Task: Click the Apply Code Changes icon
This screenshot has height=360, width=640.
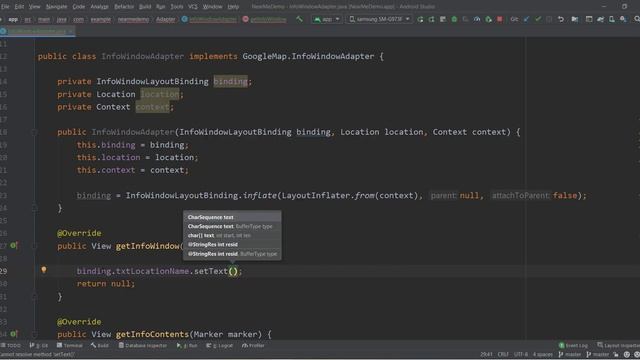Action: click(x=443, y=19)
